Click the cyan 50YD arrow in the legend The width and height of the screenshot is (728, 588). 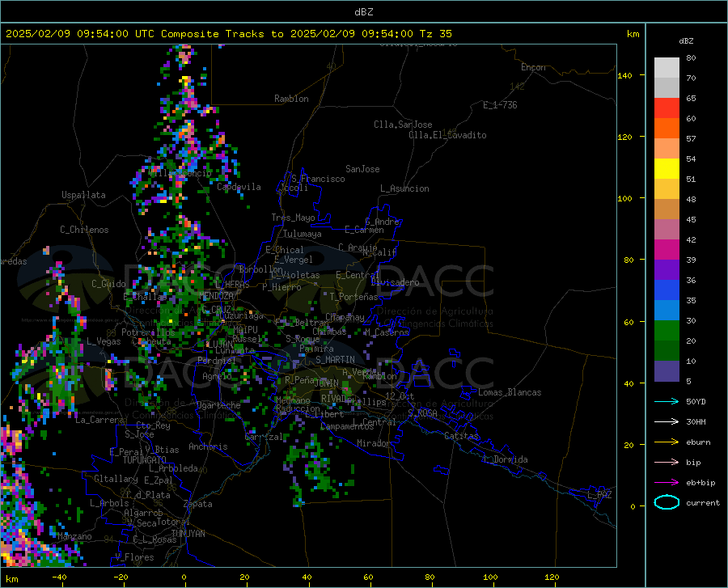[x=667, y=401]
